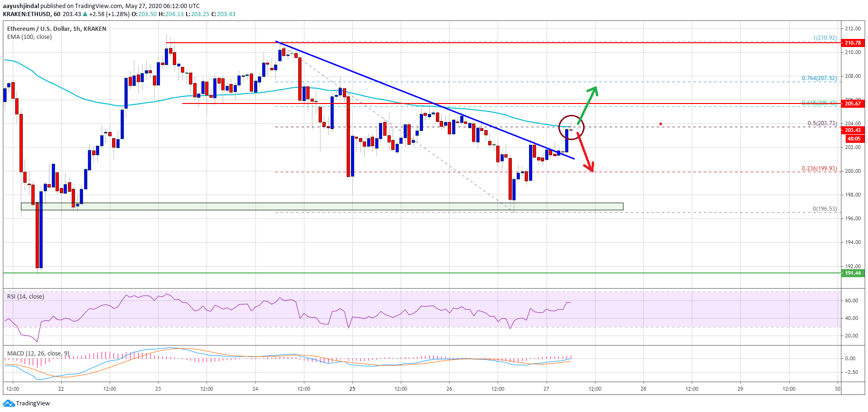
Task: Click the RSI 60.00 scale value
Action: tap(851, 300)
